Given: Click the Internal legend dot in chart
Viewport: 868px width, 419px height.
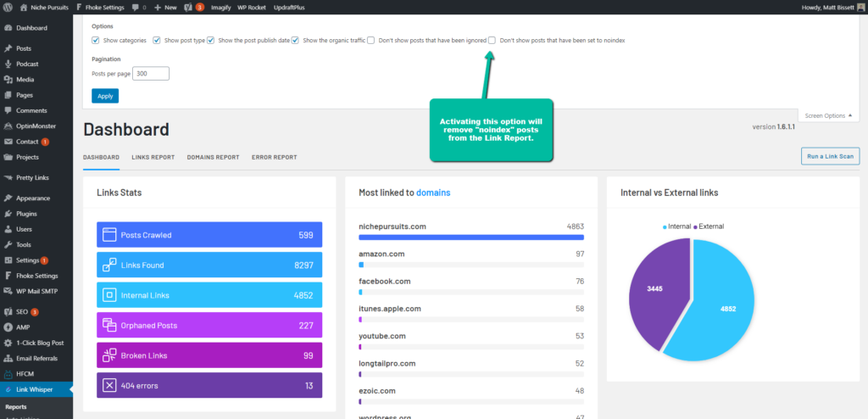Looking at the screenshot, I should (665, 226).
